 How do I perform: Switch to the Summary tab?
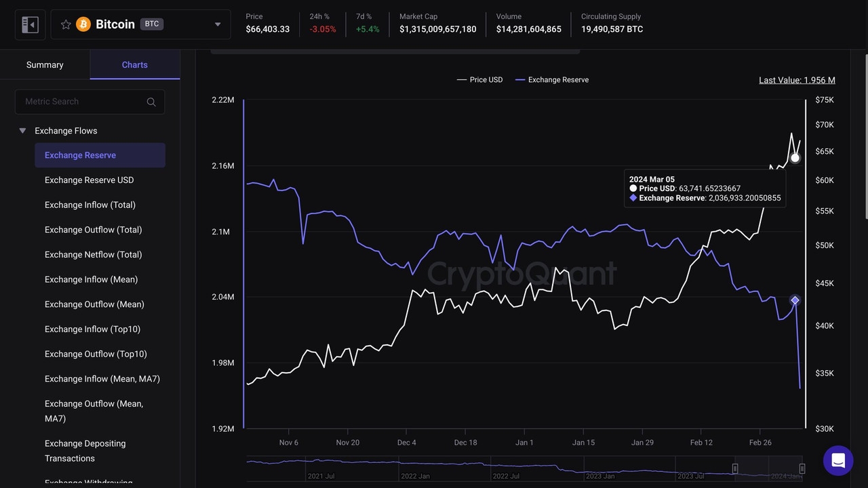pos(45,65)
